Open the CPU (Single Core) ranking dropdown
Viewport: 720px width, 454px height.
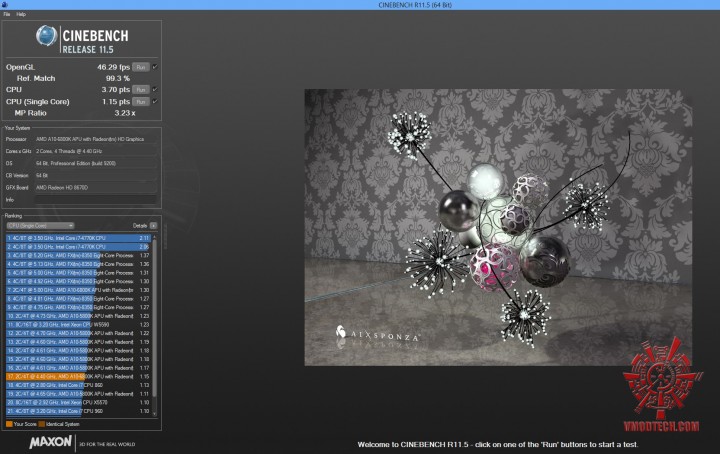(x=39, y=225)
